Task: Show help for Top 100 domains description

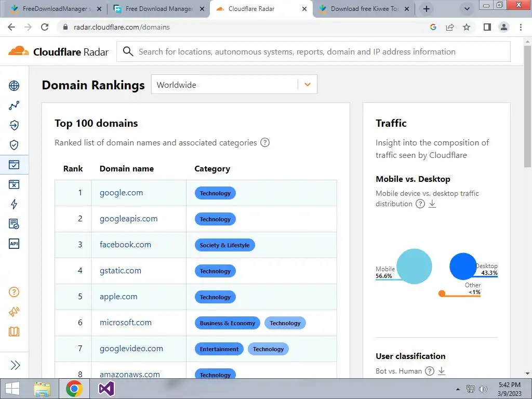Action: pyautogui.click(x=265, y=142)
